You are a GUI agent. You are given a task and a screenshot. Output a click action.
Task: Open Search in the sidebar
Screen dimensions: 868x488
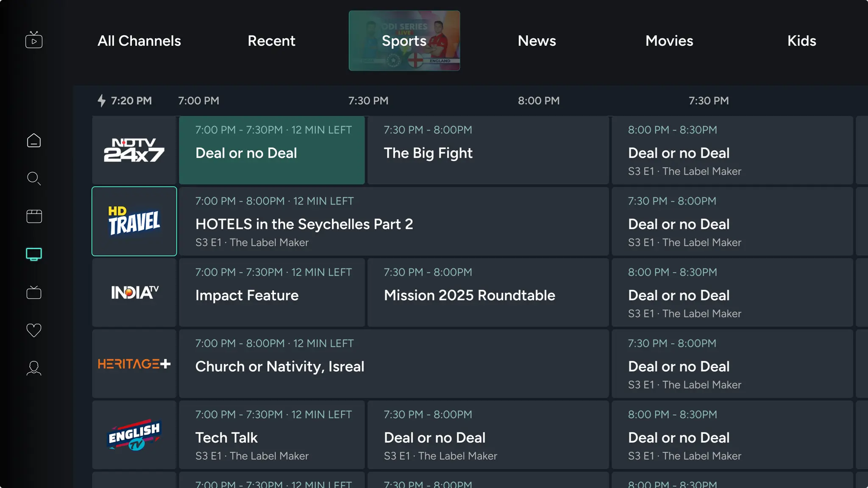[34, 178]
